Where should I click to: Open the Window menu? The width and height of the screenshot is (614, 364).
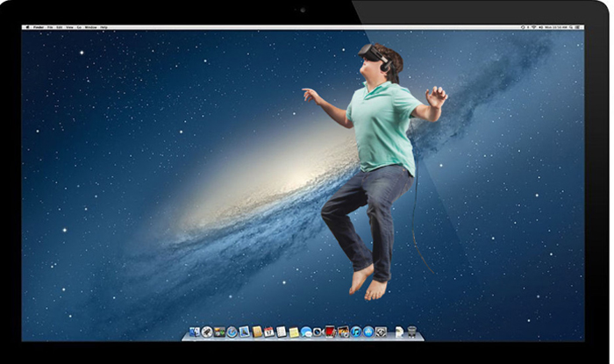pos(90,27)
